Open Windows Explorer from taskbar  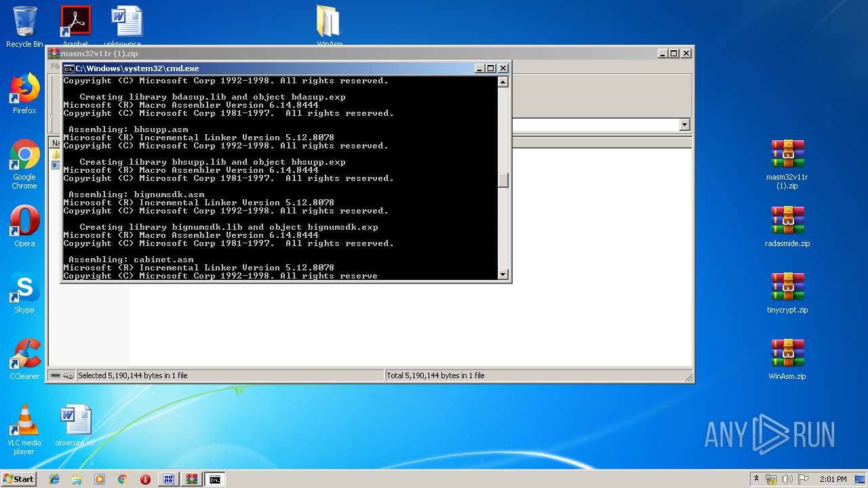point(77,479)
